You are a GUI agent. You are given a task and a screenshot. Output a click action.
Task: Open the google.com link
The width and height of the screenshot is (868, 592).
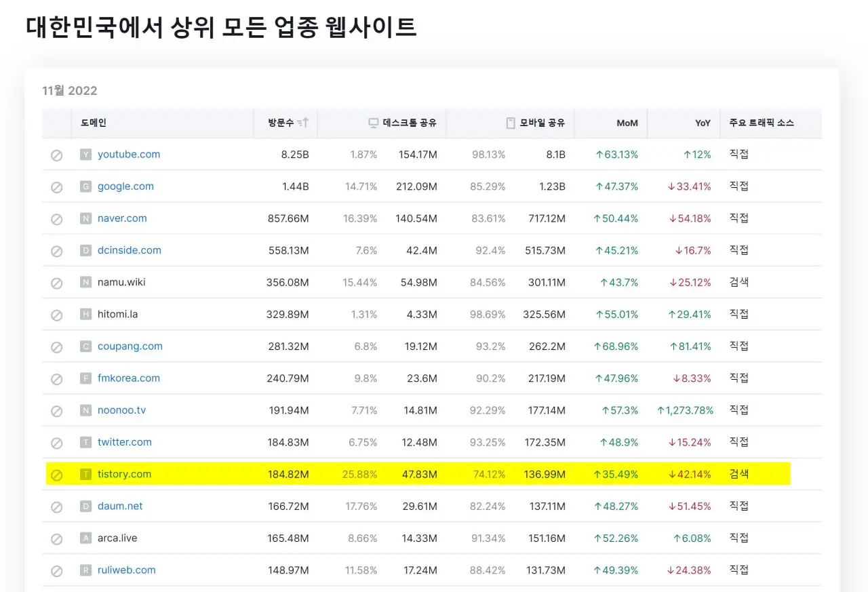pos(125,186)
